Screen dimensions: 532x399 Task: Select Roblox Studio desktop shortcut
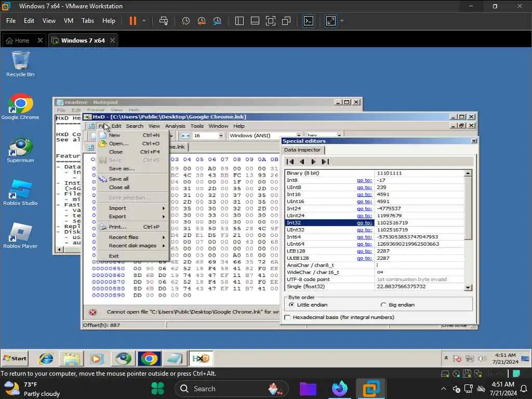click(x=20, y=193)
